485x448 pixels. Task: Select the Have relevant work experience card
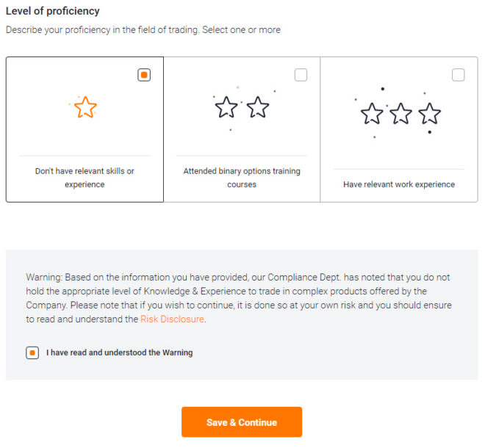[399, 129]
